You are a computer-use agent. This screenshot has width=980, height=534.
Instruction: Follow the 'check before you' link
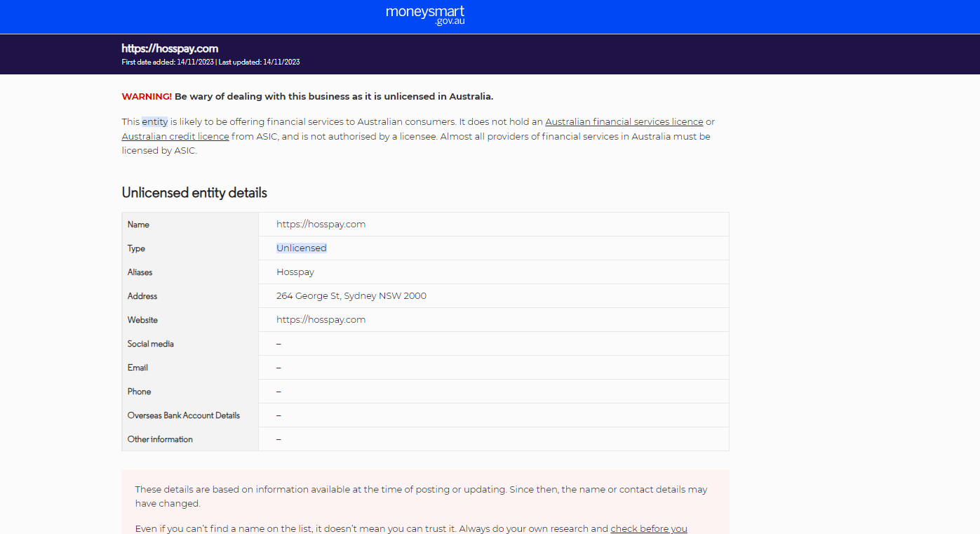point(649,528)
